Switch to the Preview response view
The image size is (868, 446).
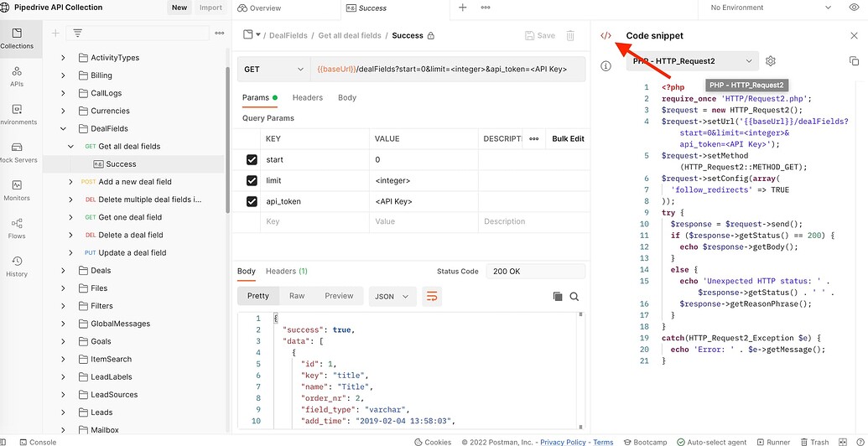[x=339, y=295]
